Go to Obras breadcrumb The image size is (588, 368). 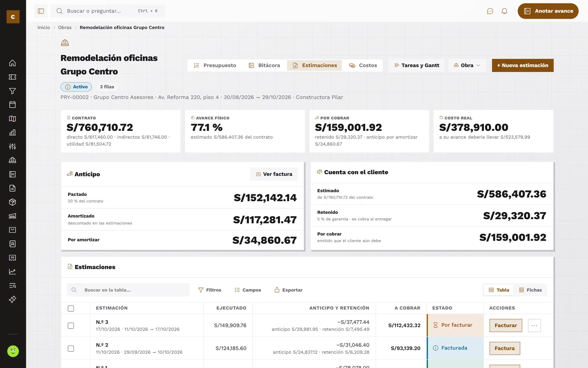[65, 28]
